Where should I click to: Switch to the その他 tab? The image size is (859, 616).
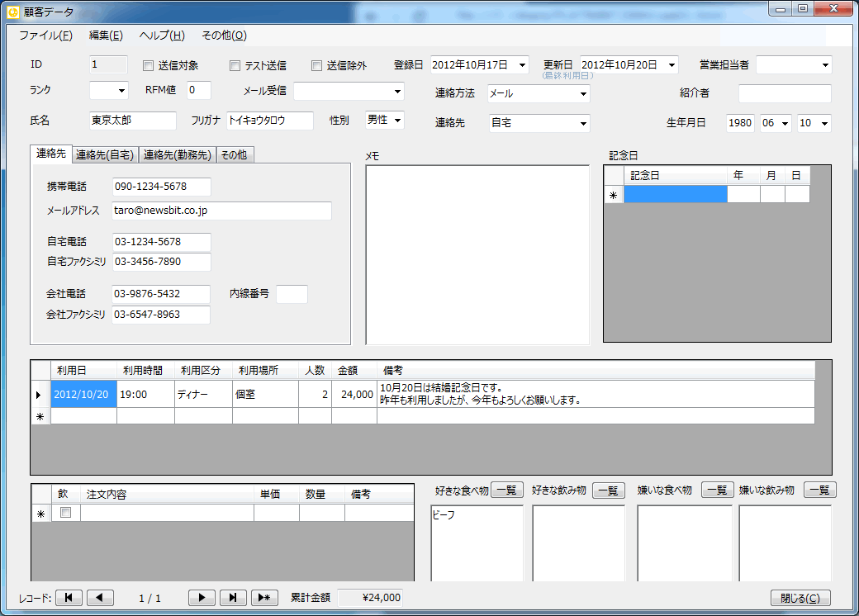(234, 155)
